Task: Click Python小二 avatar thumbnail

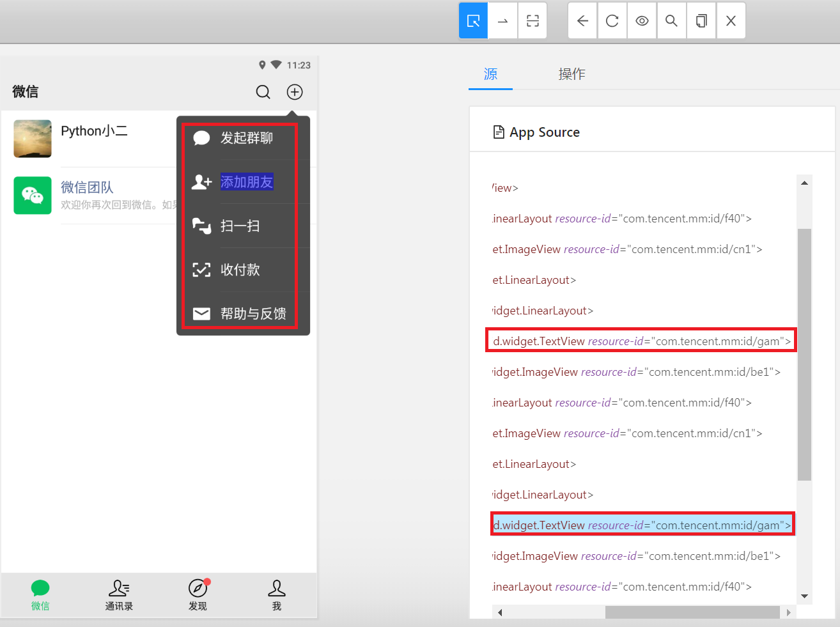Action: click(33, 139)
